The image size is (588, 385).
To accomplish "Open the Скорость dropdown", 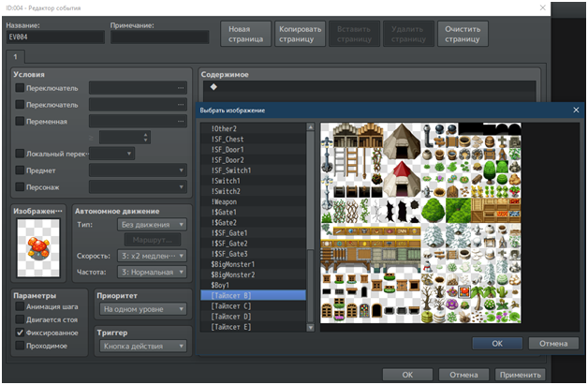I will (152, 256).
